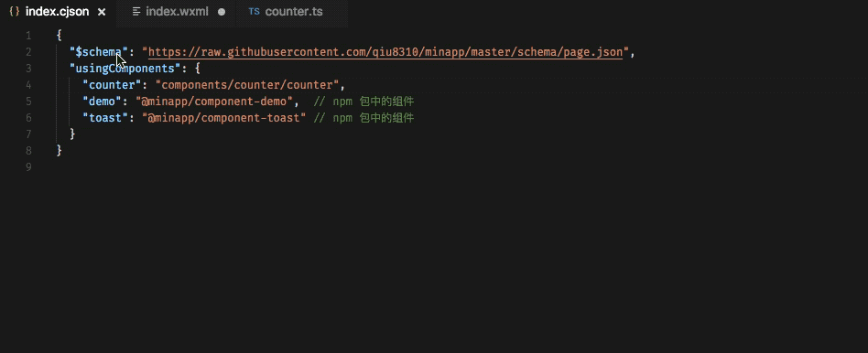Click the "demo" key on line 5

coord(102,102)
